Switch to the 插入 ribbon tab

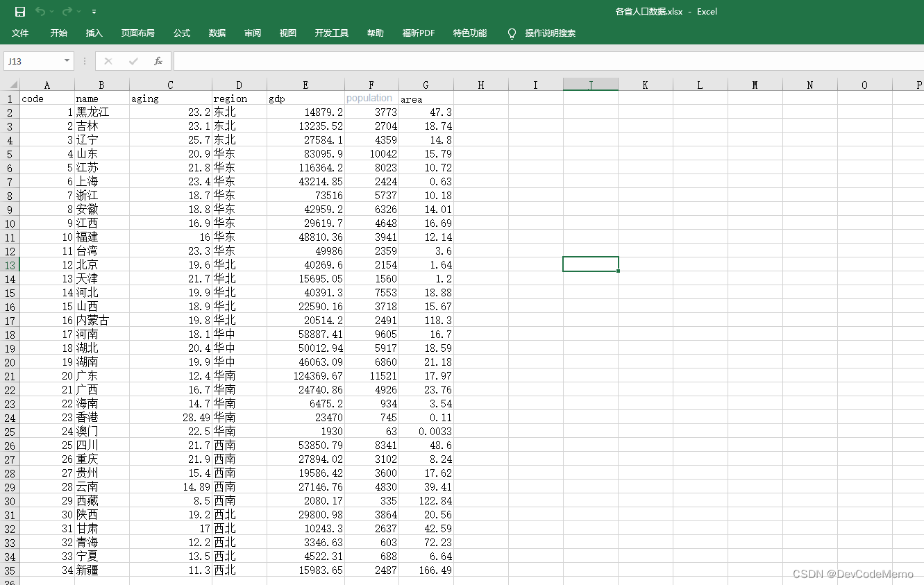coord(94,33)
